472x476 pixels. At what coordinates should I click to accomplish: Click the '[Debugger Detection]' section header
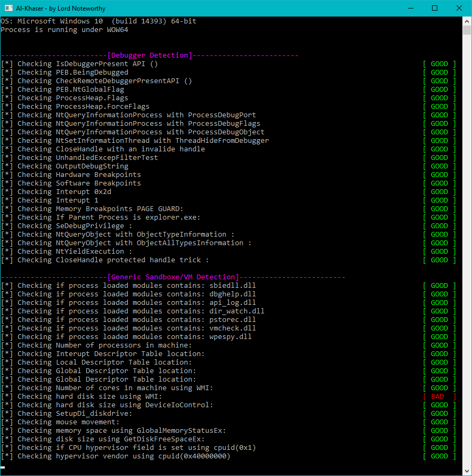coord(150,55)
